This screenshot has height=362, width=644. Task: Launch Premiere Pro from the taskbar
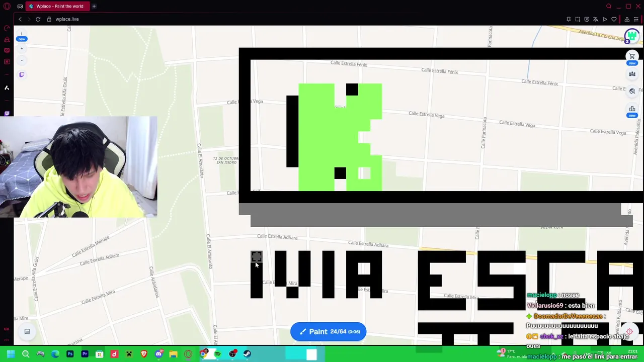pos(85,354)
